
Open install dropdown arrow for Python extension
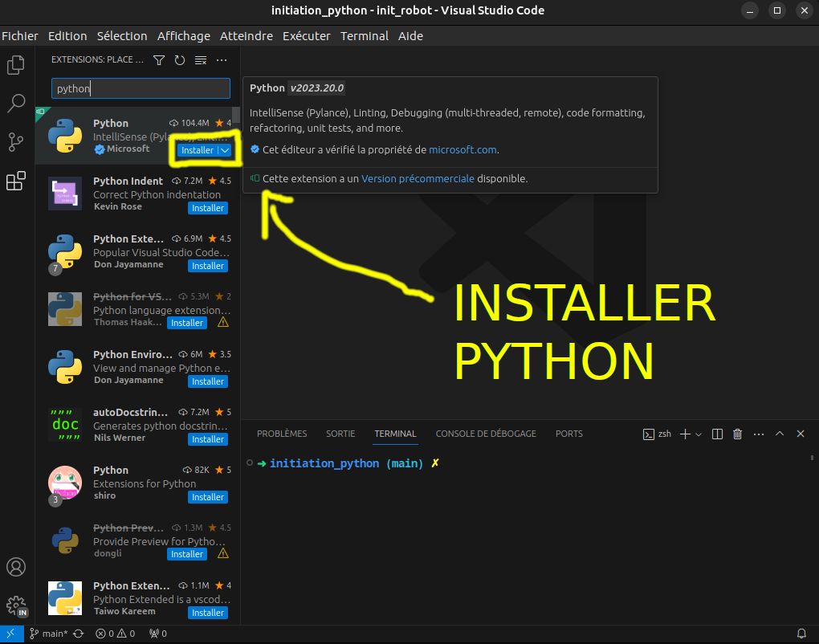[x=225, y=150]
